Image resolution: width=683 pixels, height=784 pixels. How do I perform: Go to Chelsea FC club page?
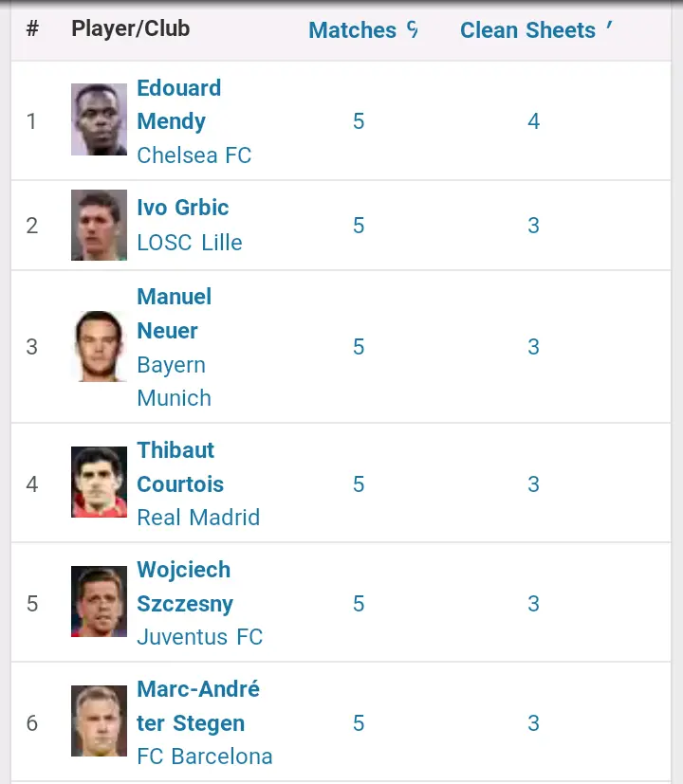coord(194,155)
